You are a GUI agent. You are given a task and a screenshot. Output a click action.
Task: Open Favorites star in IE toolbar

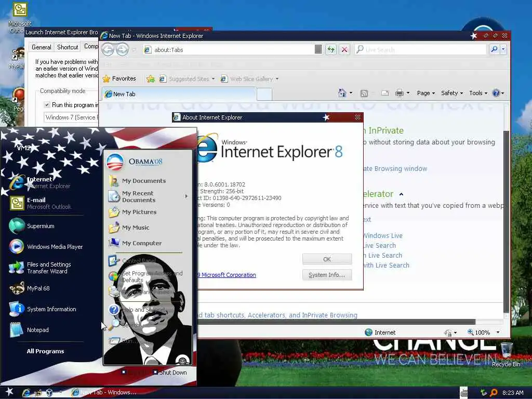(119, 79)
